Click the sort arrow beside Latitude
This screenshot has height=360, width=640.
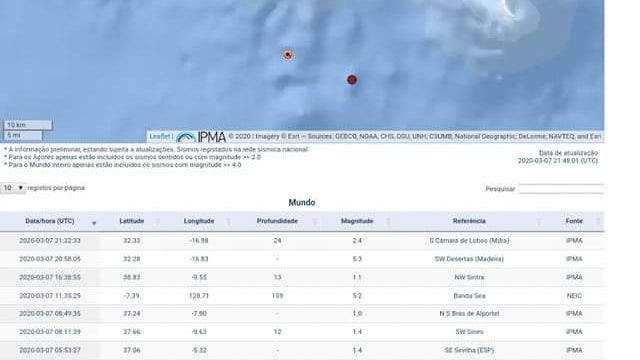pyautogui.click(x=158, y=221)
